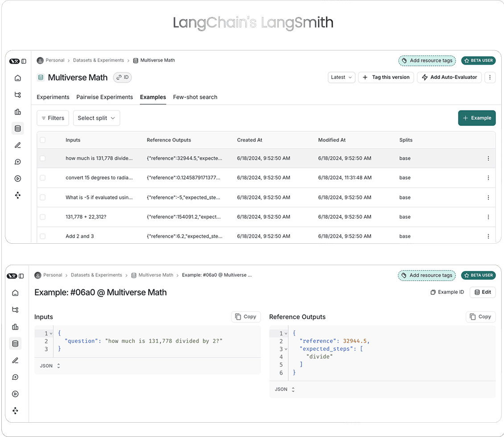Switch to the Pairwise Experiments tab

pos(104,97)
